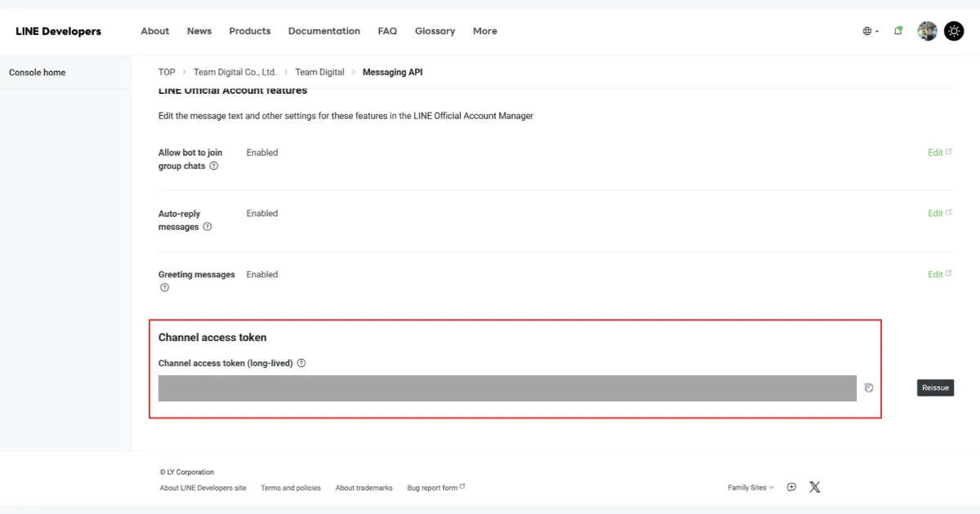This screenshot has width=980, height=514.
Task: Reissue the channel access token
Action: click(935, 388)
